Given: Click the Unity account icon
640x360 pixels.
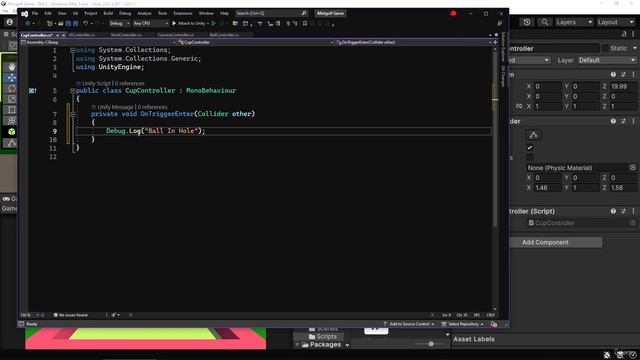Looking at the screenshot, I should 10,22.
